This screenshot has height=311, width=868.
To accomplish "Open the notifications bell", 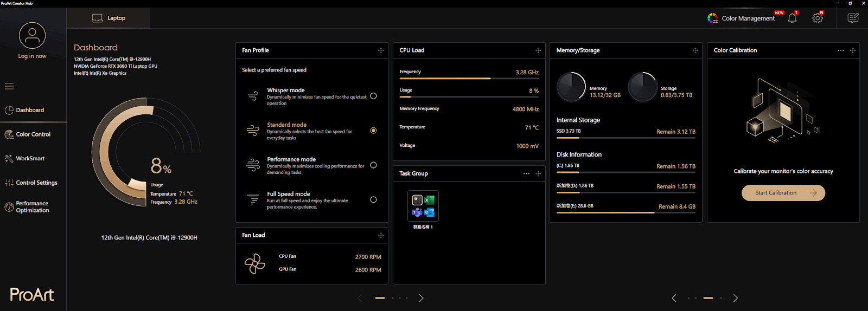I will pyautogui.click(x=792, y=18).
